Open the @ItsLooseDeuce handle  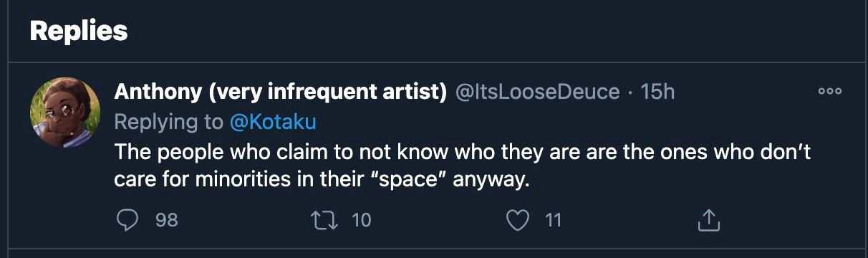click(537, 92)
